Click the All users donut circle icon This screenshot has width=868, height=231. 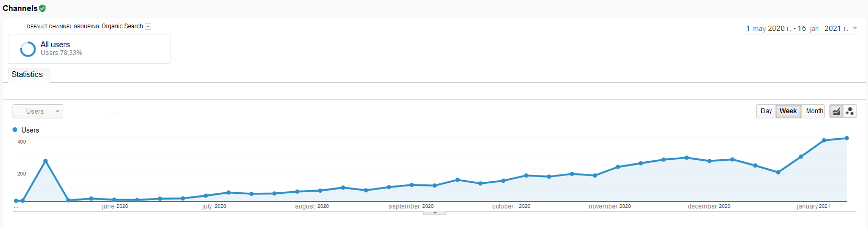click(28, 49)
